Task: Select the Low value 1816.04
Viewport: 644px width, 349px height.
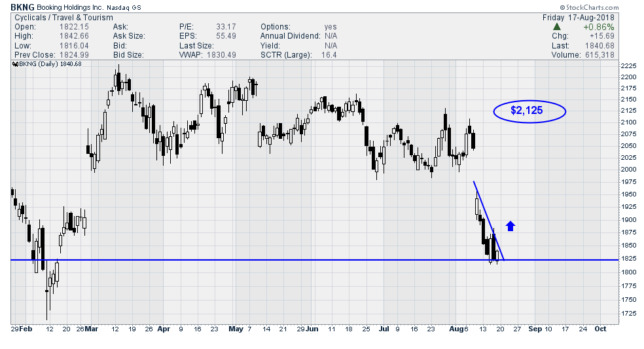Action: [x=74, y=46]
